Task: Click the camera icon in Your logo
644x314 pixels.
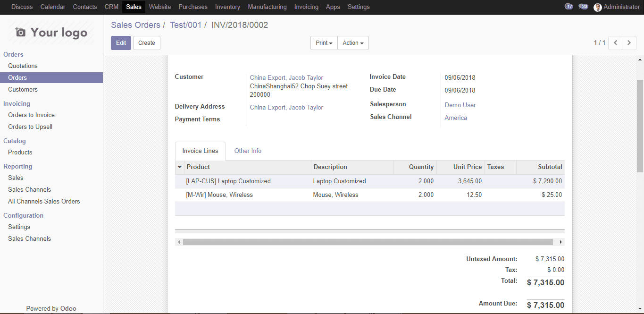Action: pos(20,32)
